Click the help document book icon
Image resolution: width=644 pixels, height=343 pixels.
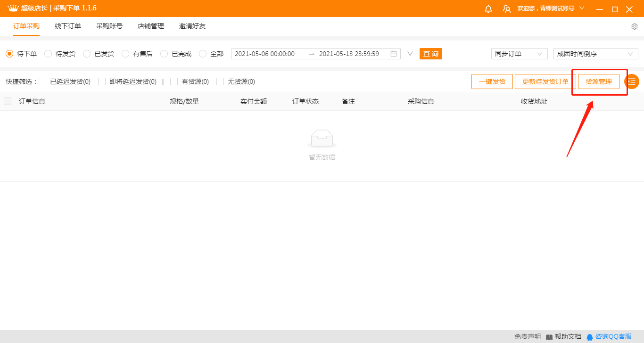(549, 337)
